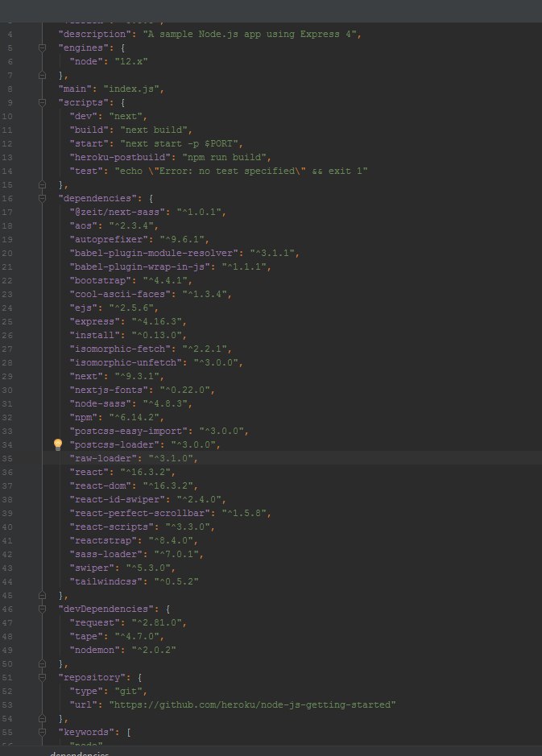Viewport: 542px width, 756px height.
Task: Click the "react-id-swiper" dependency key
Action: click(x=117, y=499)
